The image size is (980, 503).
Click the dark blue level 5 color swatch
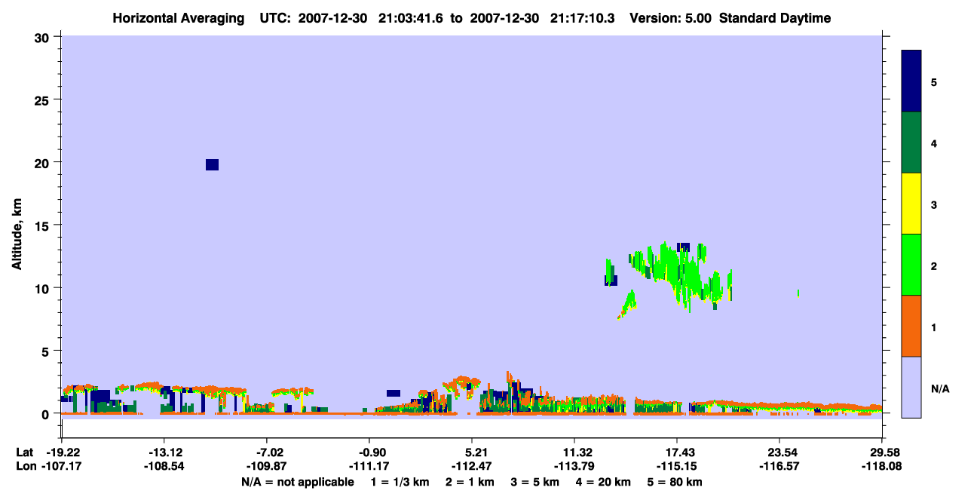pos(911,81)
